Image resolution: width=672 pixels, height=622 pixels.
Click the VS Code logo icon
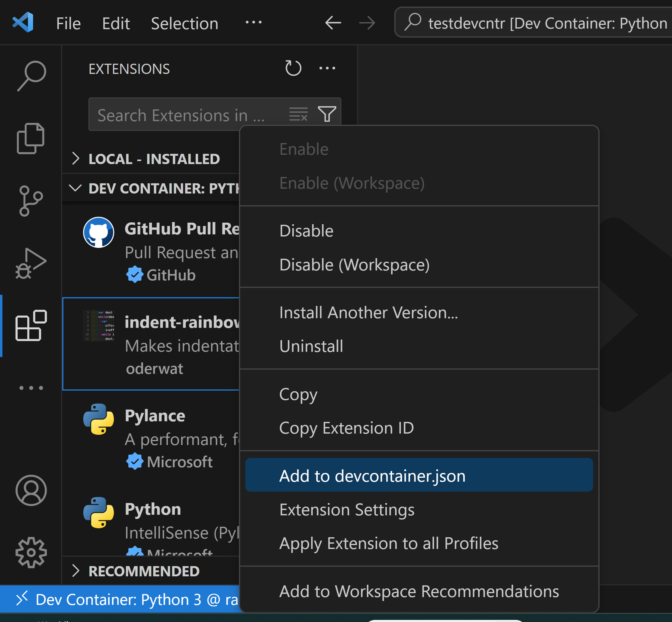click(23, 22)
